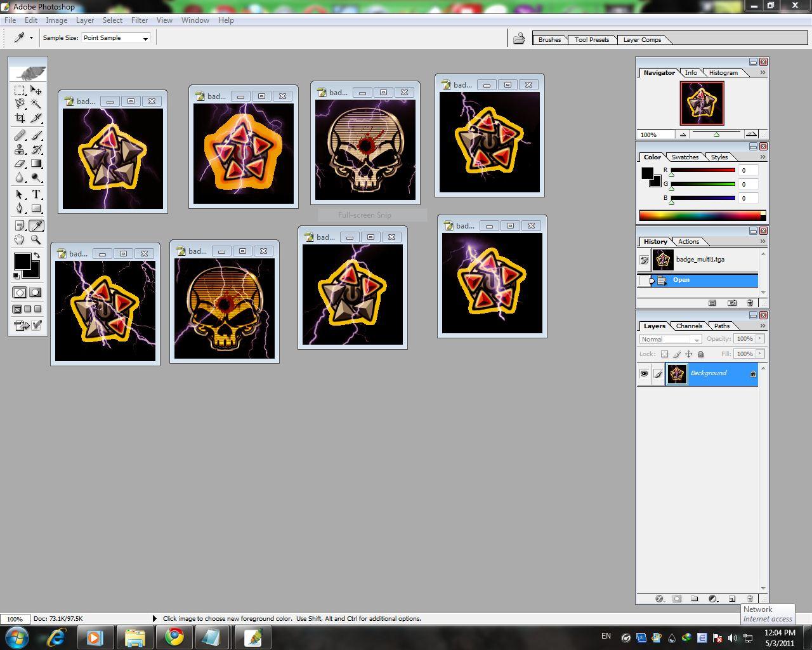Select the Hand tool
The width and height of the screenshot is (812, 650).
pyautogui.click(x=20, y=239)
